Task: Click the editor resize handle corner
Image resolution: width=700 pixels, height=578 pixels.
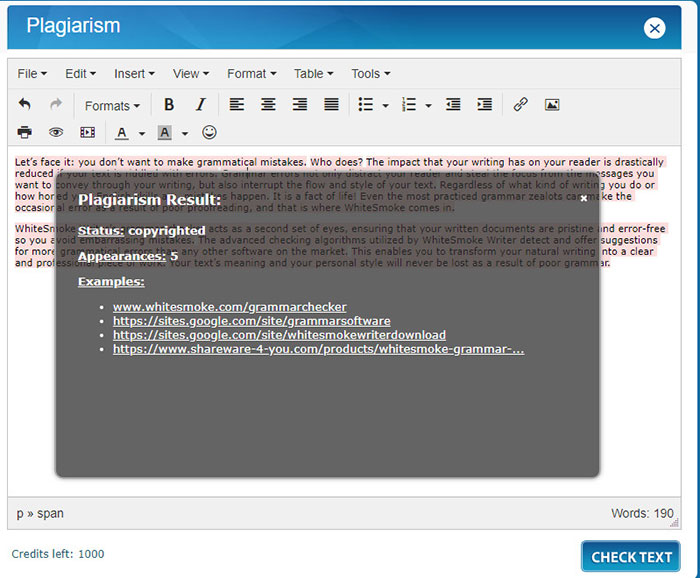Action: coord(675,523)
